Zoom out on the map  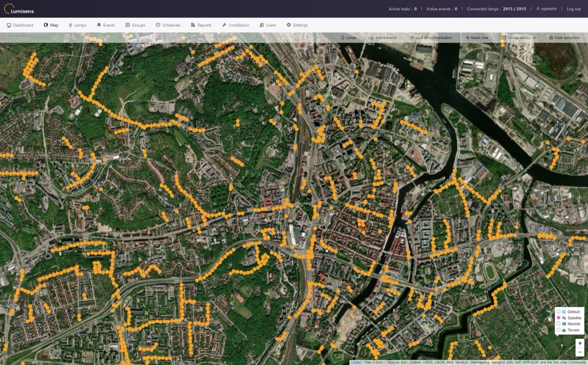[580, 352]
